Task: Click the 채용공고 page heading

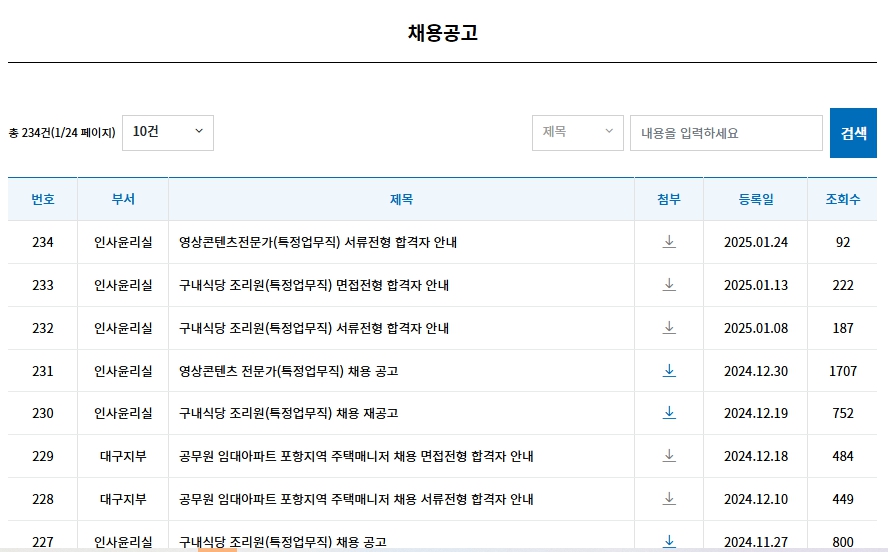Action: click(443, 33)
